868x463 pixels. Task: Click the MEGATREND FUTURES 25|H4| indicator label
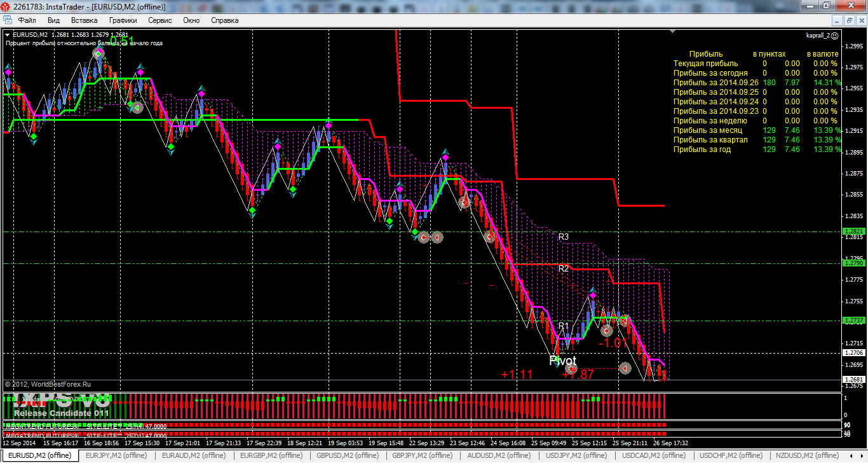point(86,425)
